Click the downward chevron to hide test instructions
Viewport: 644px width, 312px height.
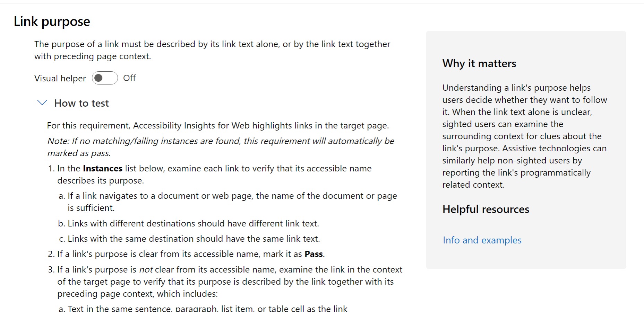42,102
